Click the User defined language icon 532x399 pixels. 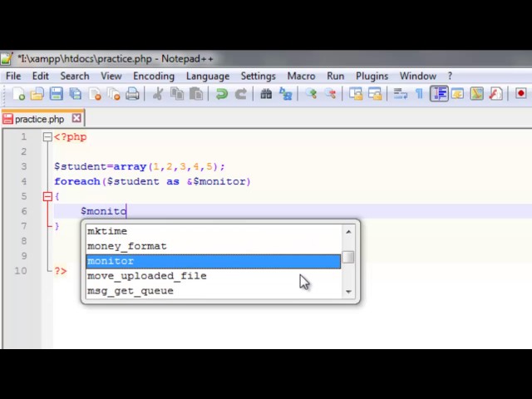click(x=458, y=94)
